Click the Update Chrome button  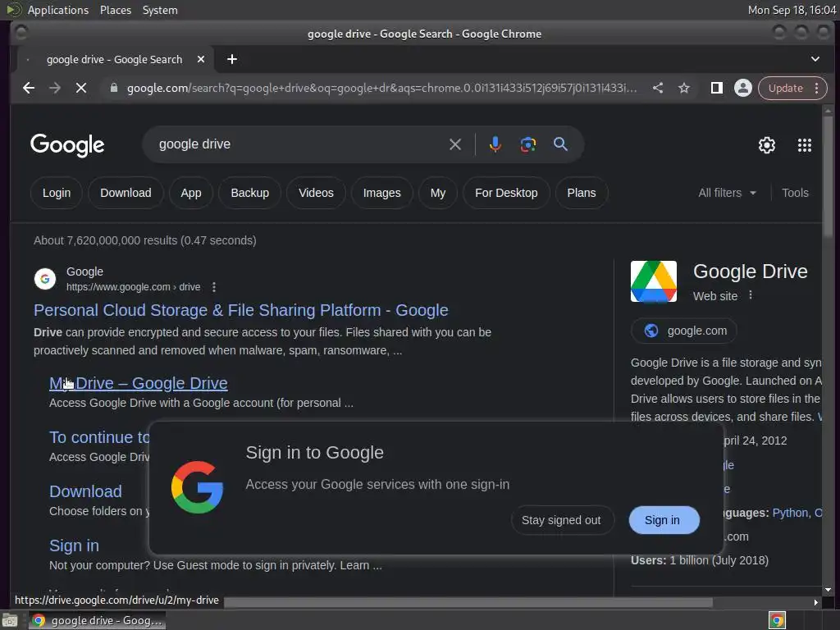pyautogui.click(x=785, y=88)
